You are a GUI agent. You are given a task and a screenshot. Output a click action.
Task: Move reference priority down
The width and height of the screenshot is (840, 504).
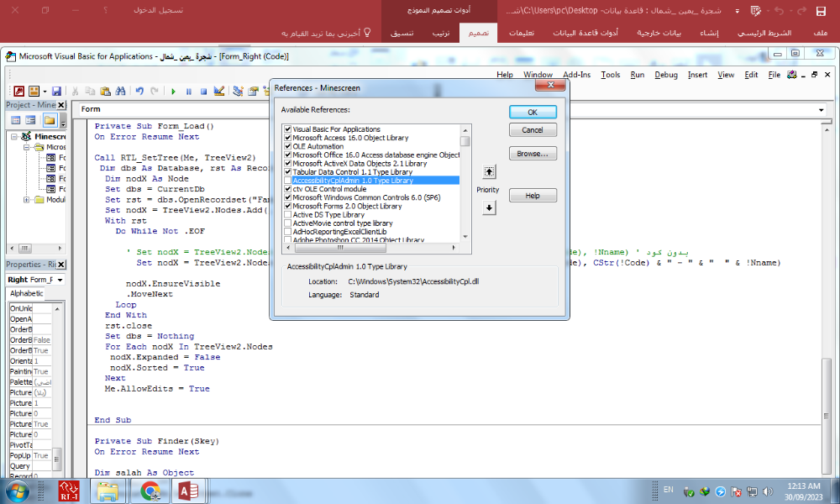click(489, 207)
